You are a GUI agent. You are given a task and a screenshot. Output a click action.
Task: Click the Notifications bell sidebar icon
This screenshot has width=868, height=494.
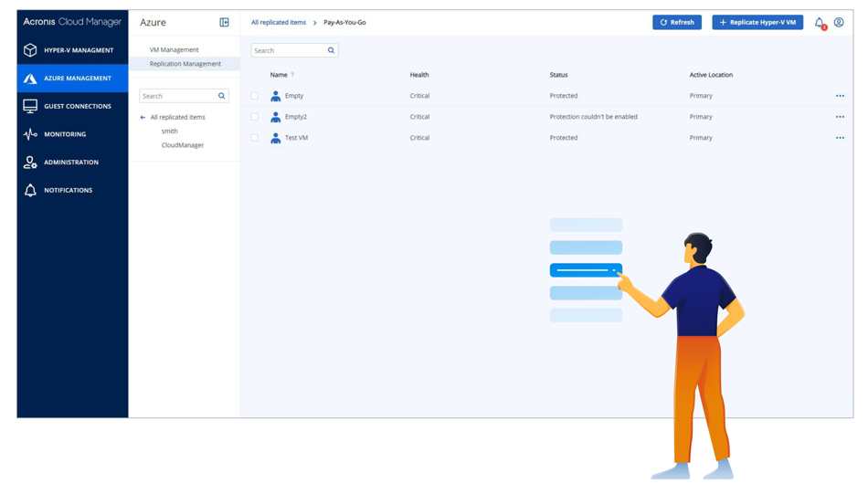click(30, 190)
